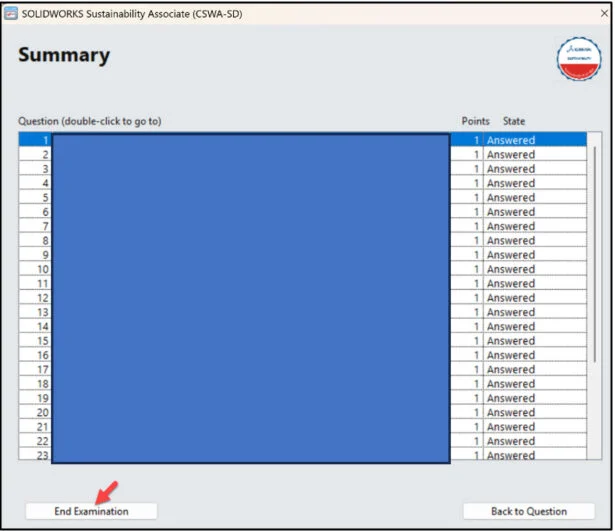
Task: Select question row number 20
Action: [302, 412]
